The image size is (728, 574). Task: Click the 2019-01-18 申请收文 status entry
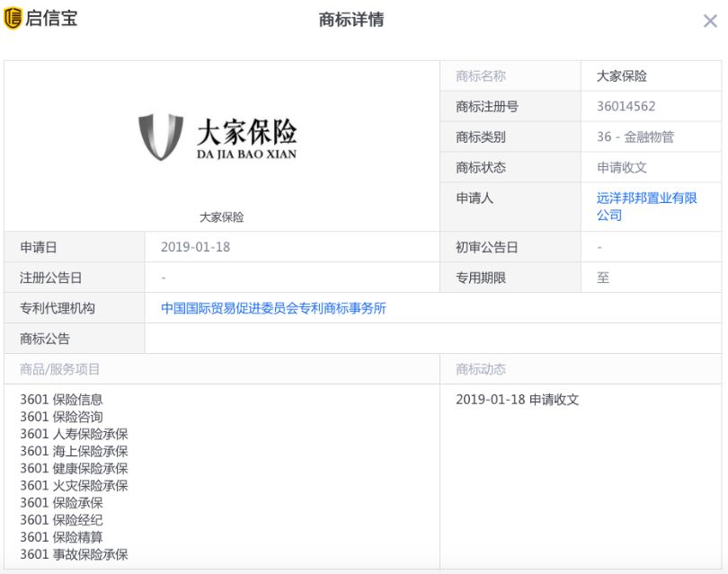(517, 400)
